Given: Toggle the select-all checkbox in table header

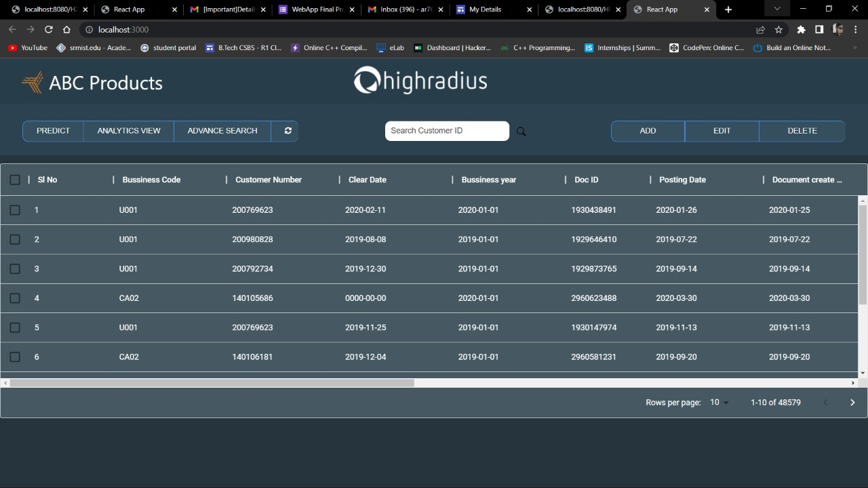Looking at the screenshot, I should tap(15, 180).
